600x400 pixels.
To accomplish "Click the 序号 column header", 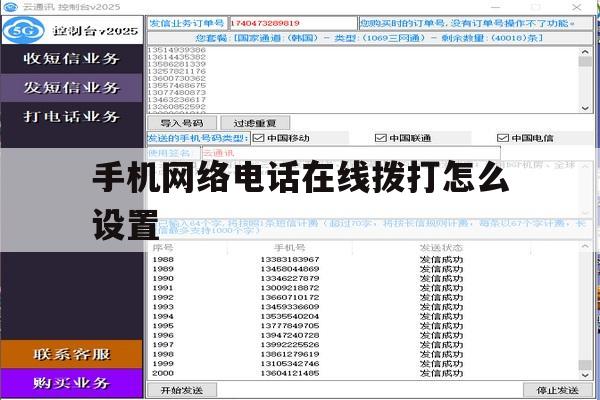I will [163, 248].
